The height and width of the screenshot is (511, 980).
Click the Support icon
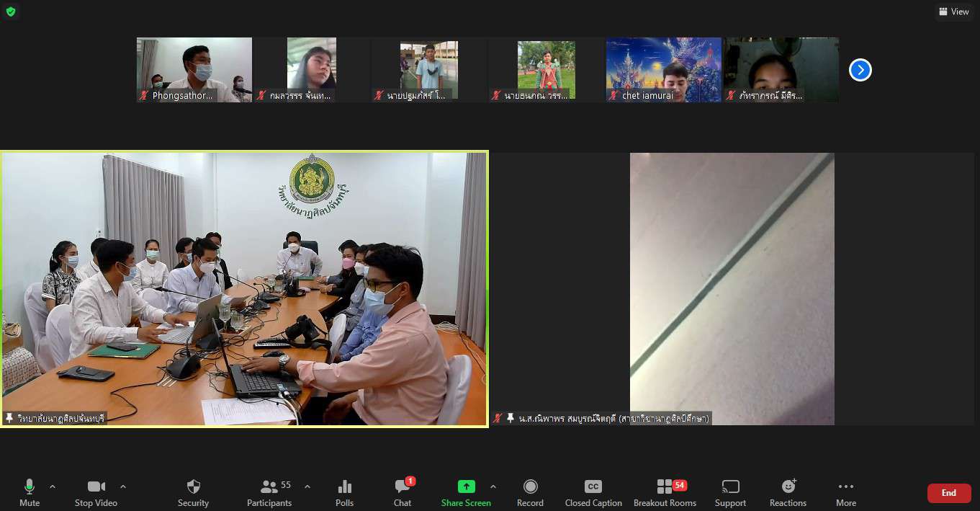tap(730, 492)
